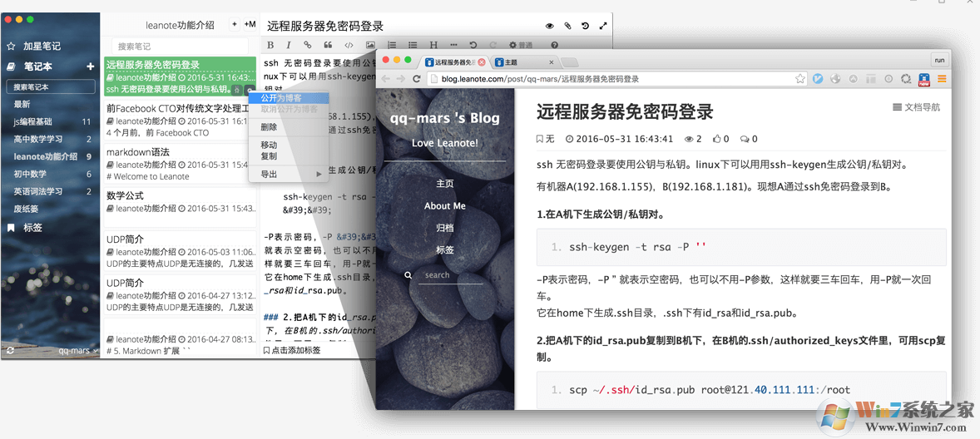
Task: Close the 主题 browser tab
Action: (552, 62)
